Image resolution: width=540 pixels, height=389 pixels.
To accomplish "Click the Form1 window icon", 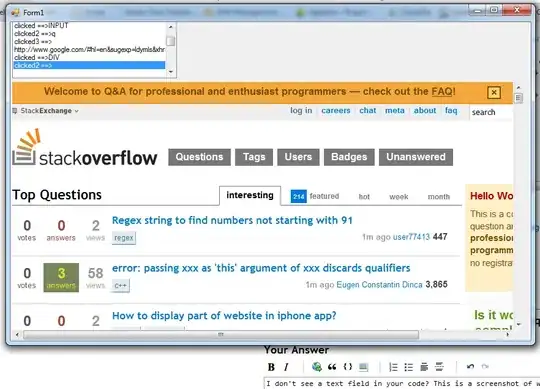I will tap(15, 13).
